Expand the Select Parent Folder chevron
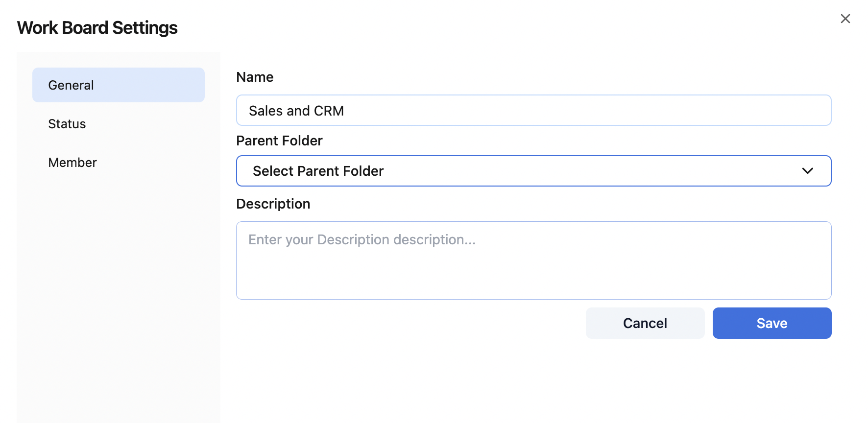The width and height of the screenshot is (868, 423). [x=807, y=171]
